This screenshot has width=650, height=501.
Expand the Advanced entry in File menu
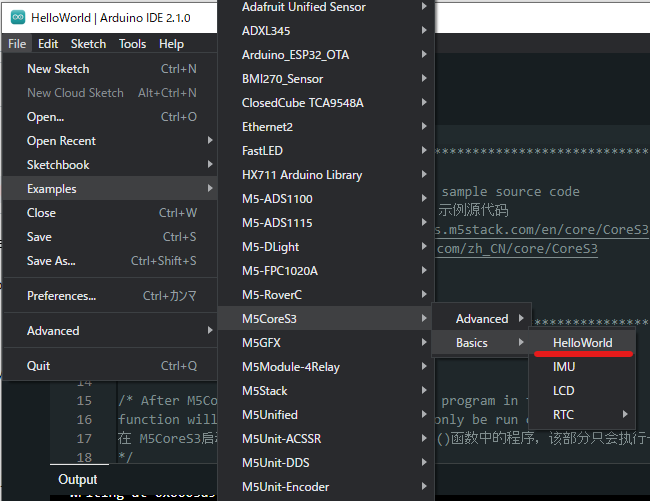(110, 331)
